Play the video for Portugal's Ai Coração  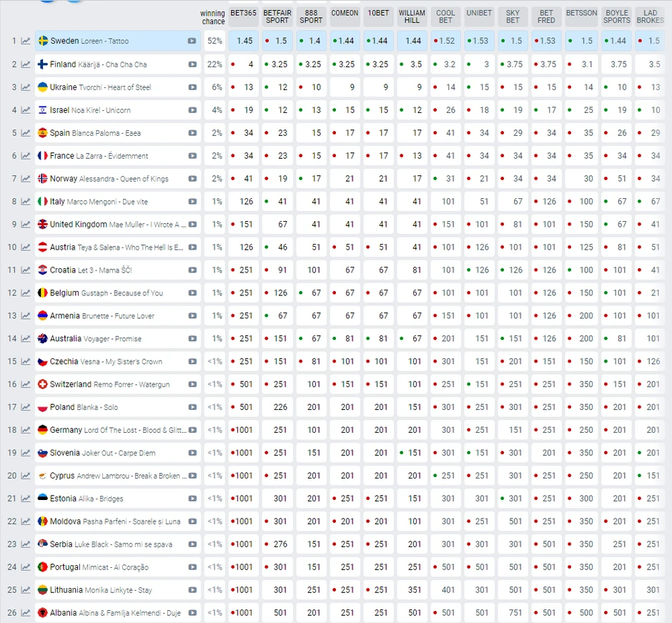click(192, 566)
